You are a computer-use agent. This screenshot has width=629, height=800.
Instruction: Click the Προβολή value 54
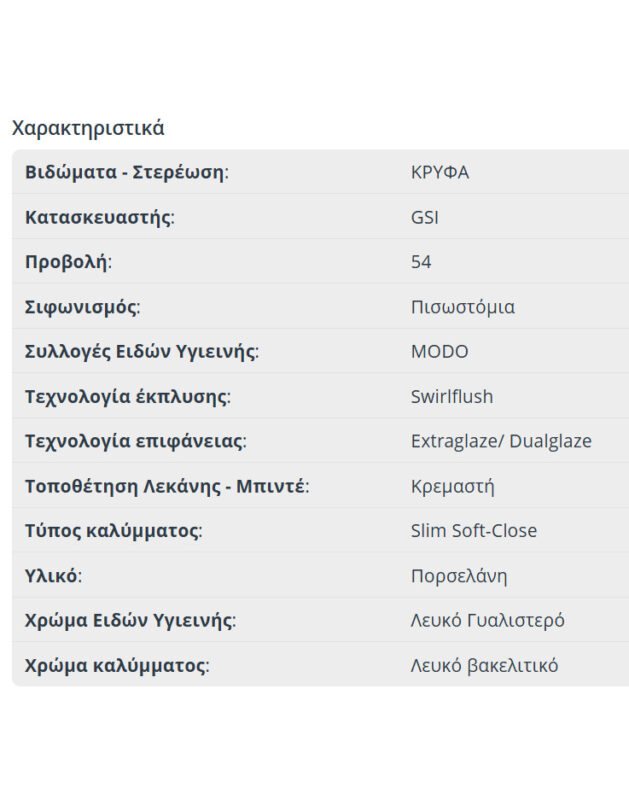coord(421,262)
